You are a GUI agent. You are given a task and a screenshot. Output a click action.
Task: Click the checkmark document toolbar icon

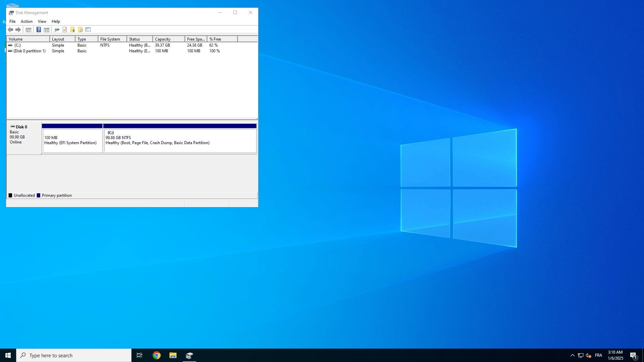click(65, 30)
